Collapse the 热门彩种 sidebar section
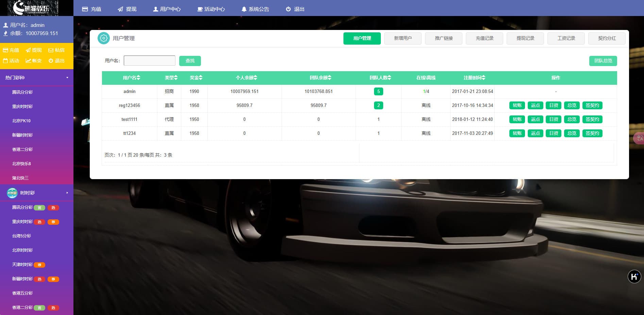This screenshot has width=644, height=315. pos(36,78)
